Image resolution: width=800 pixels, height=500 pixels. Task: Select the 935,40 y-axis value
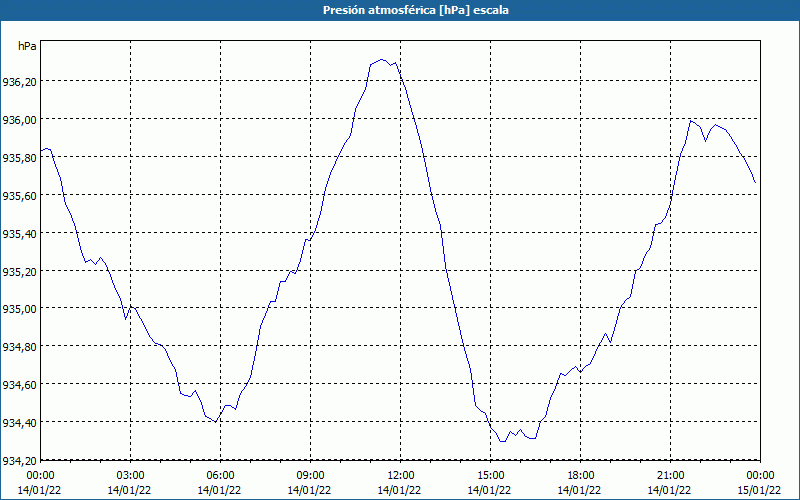point(19,234)
